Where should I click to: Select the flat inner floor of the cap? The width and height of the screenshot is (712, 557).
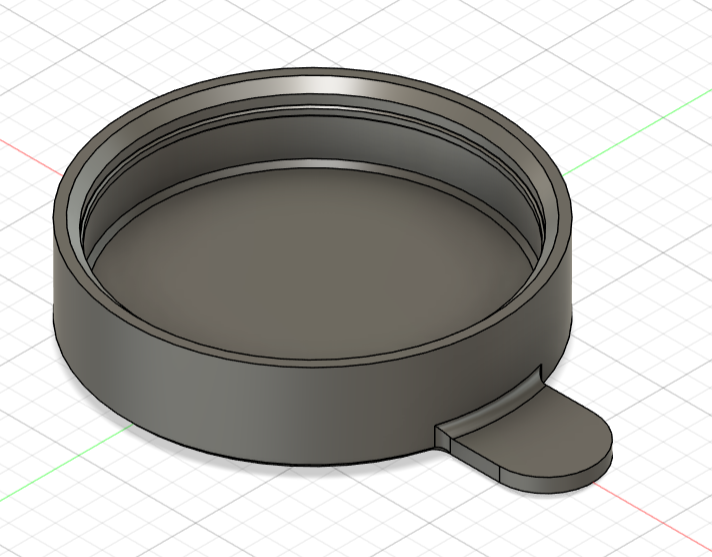pyautogui.click(x=313, y=263)
